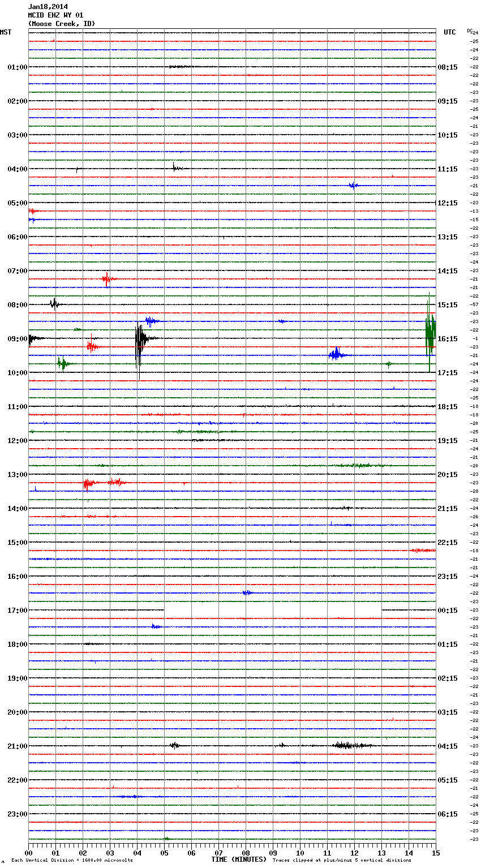
Task: Click the UTC time label '06:15'
Action: (x=448, y=814)
